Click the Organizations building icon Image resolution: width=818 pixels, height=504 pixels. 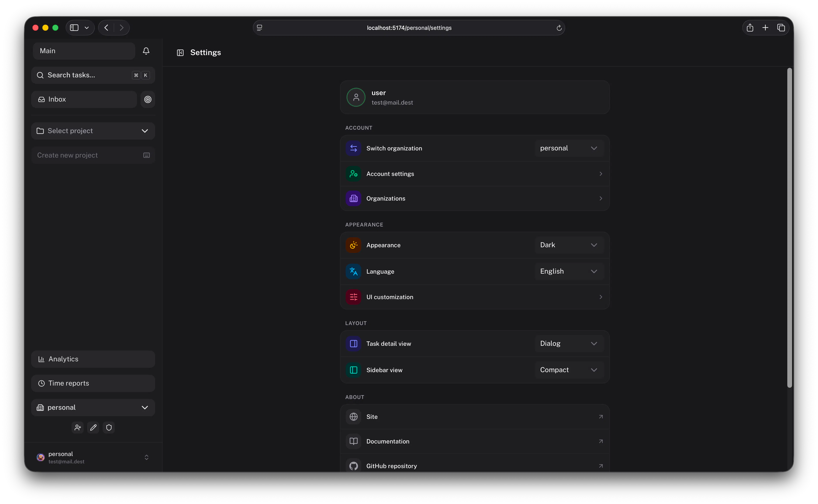(354, 199)
